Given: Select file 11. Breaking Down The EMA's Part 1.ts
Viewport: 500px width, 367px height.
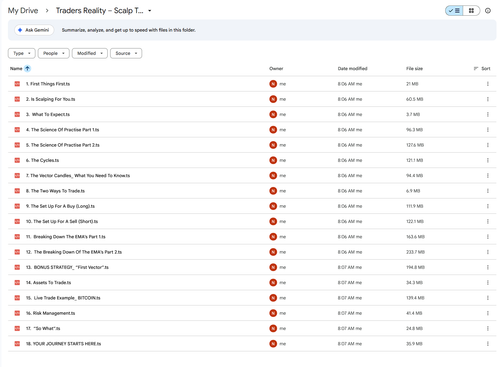Looking at the screenshot, I should coord(66,237).
